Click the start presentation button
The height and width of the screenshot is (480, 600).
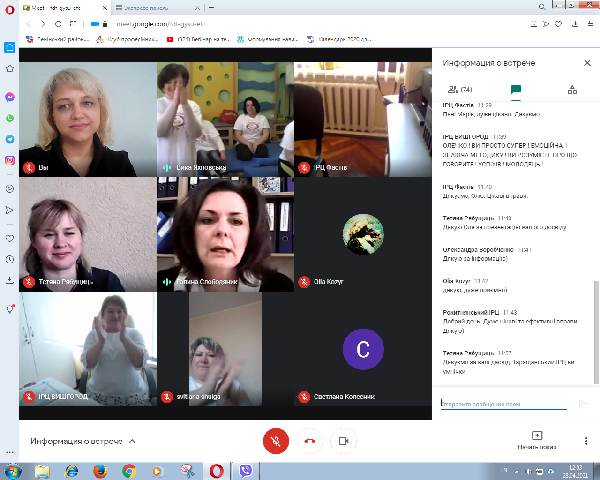click(x=536, y=440)
